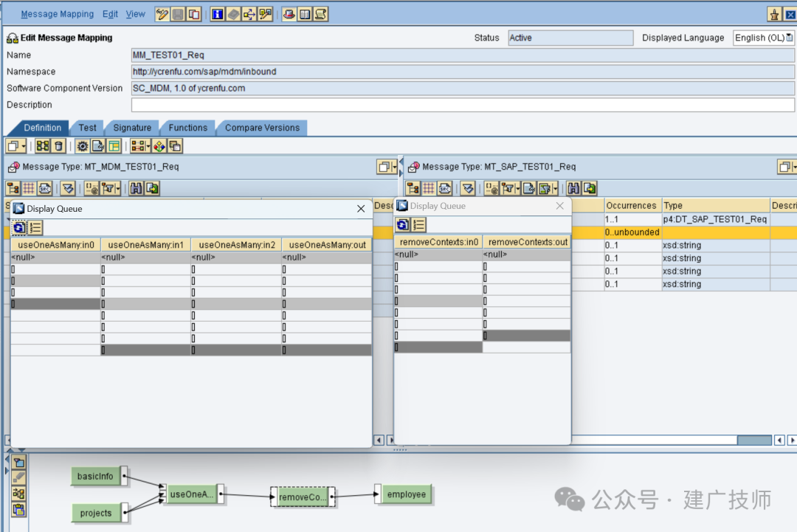Click the refresh icon in left Display Queue
Image resolution: width=797 pixels, height=532 pixels.
click(19, 227)
